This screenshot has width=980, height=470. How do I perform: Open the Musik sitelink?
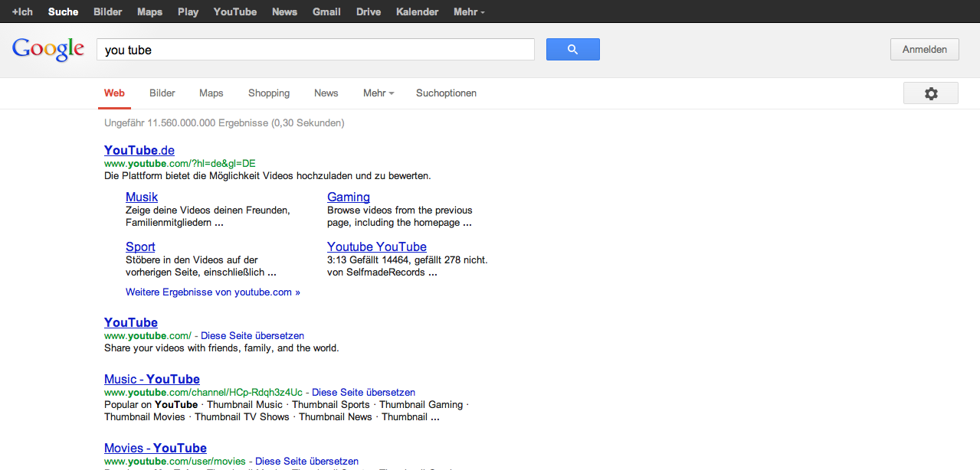point(142,197)
